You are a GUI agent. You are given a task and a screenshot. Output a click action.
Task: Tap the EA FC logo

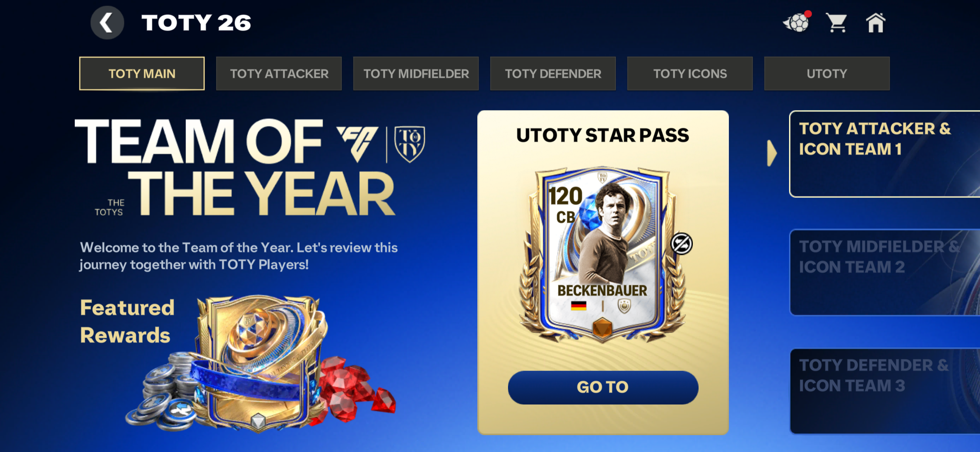tap(357, 144)
